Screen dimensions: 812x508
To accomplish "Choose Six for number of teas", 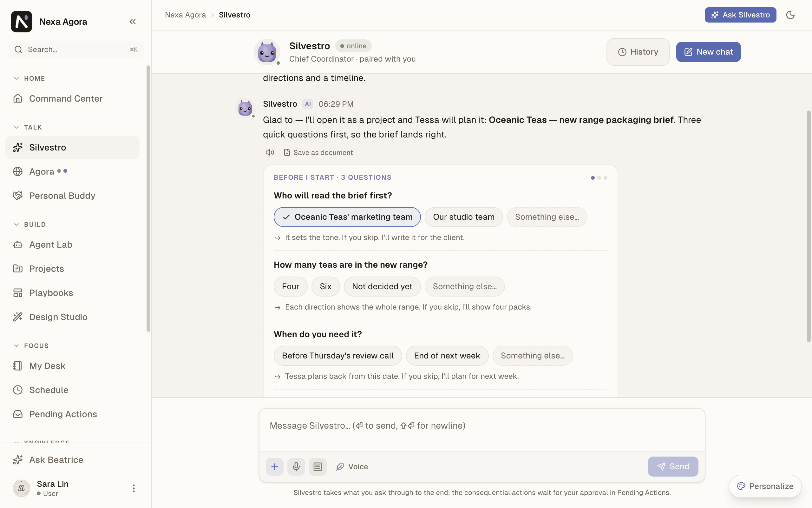I will tap(325, 287).
